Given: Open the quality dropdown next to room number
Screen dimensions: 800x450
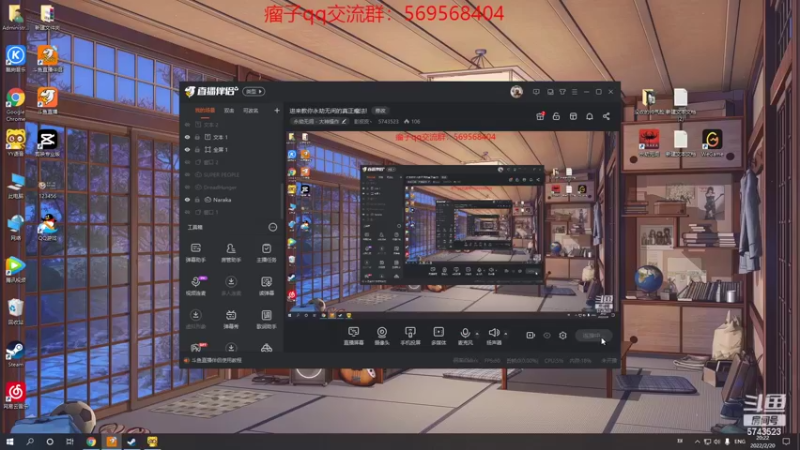Looking at the screenshot, I should click(363, 121).
